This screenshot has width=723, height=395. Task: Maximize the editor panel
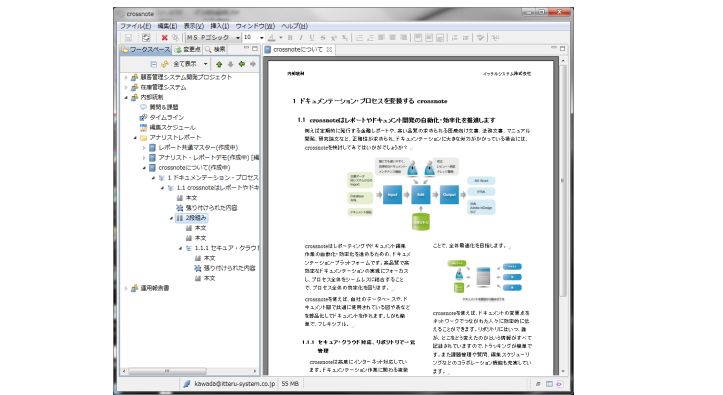(563, 48)
